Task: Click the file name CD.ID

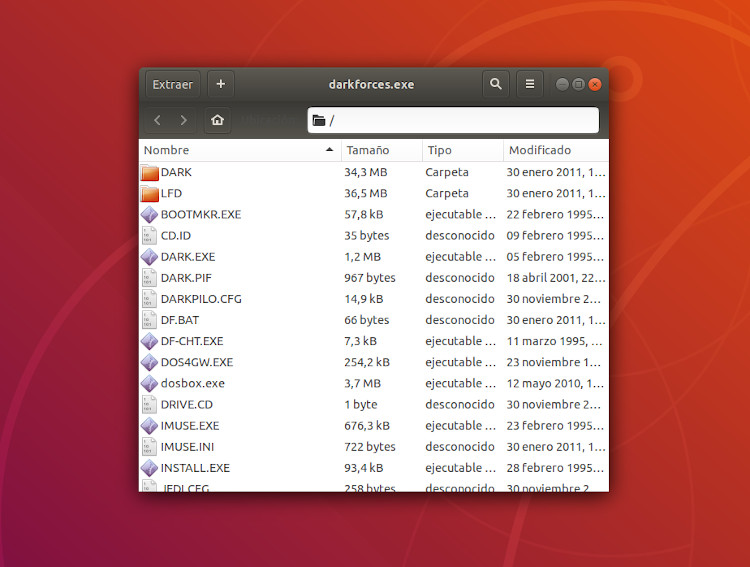Action: click(176, 235)
